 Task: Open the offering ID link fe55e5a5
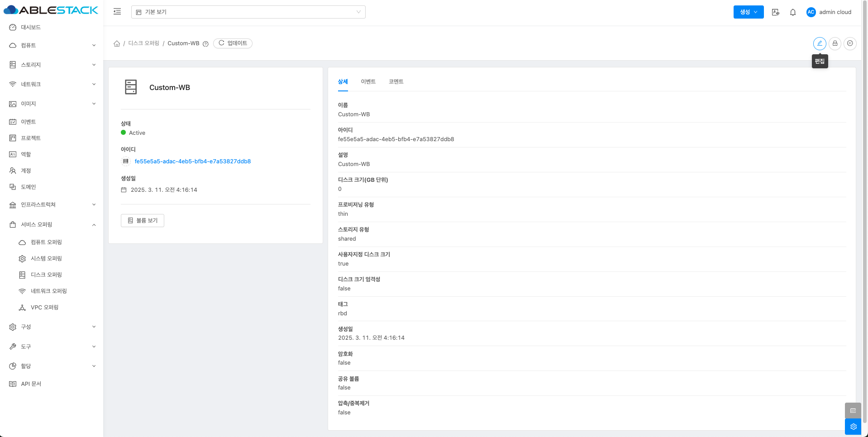[x=192, y=161]
